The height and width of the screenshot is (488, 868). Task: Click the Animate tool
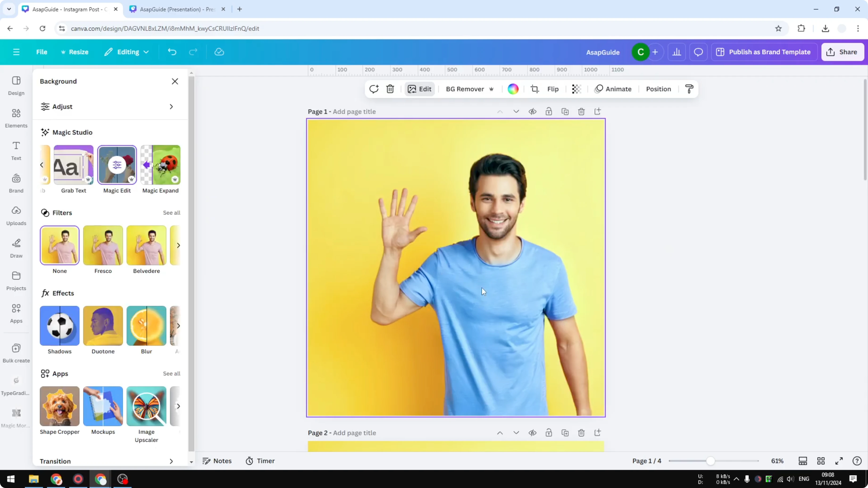point(613,89)
